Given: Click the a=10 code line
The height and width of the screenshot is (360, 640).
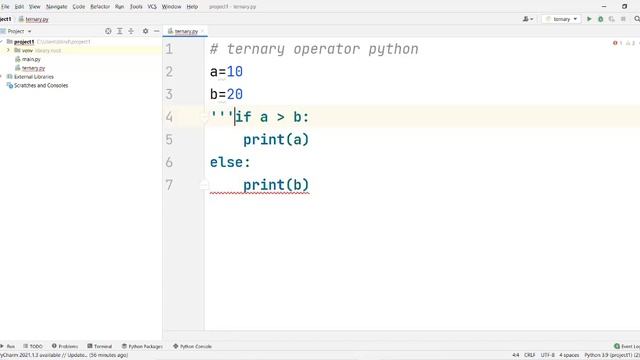Looking at the screenshot, I should coord(226,72).
